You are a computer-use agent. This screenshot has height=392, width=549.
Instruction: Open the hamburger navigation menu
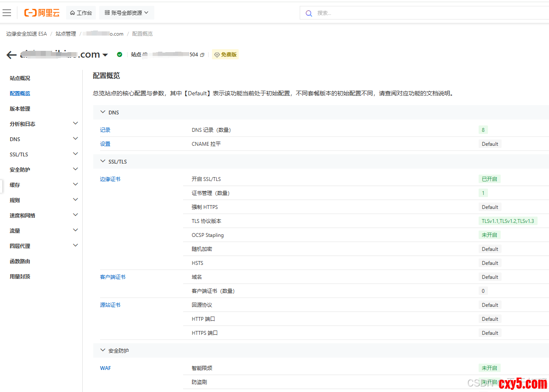[7, 13]
